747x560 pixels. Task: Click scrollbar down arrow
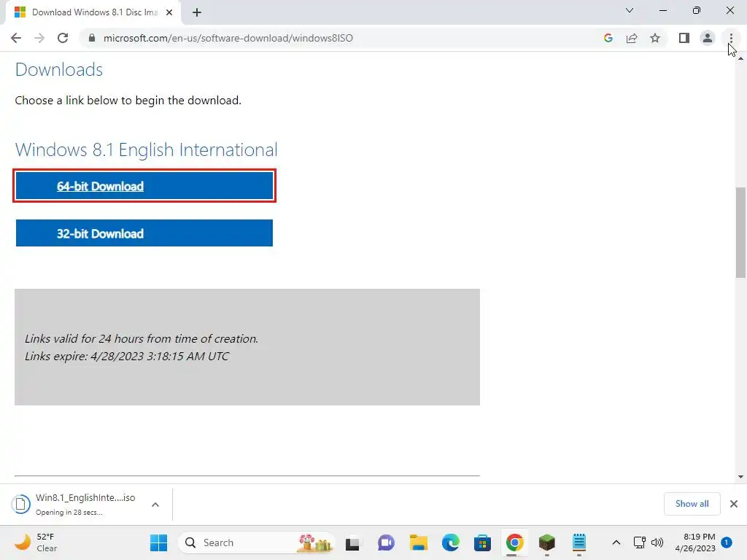[x=740, y=477]
